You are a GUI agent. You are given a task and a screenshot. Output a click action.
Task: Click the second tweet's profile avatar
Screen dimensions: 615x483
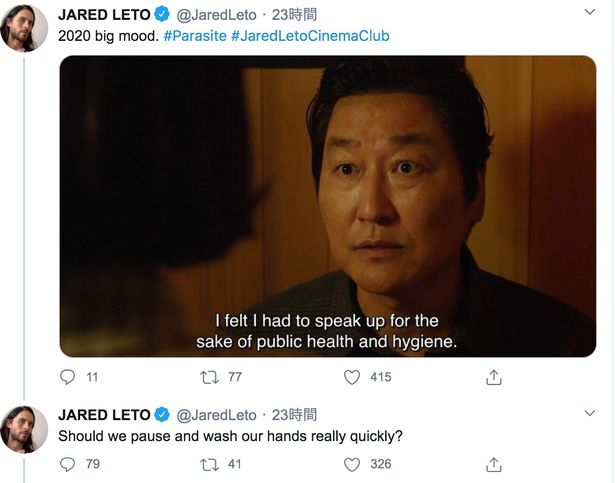(x=24, y=429)
